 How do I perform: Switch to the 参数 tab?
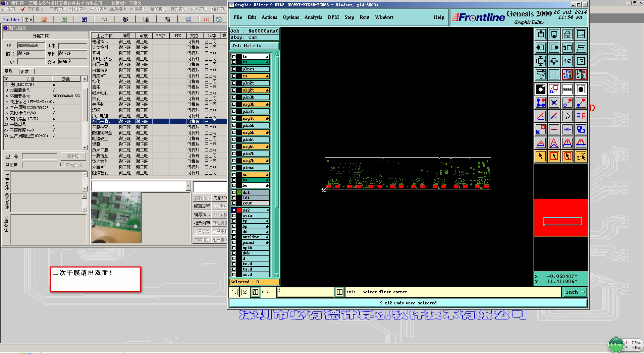tap(25, 71)
